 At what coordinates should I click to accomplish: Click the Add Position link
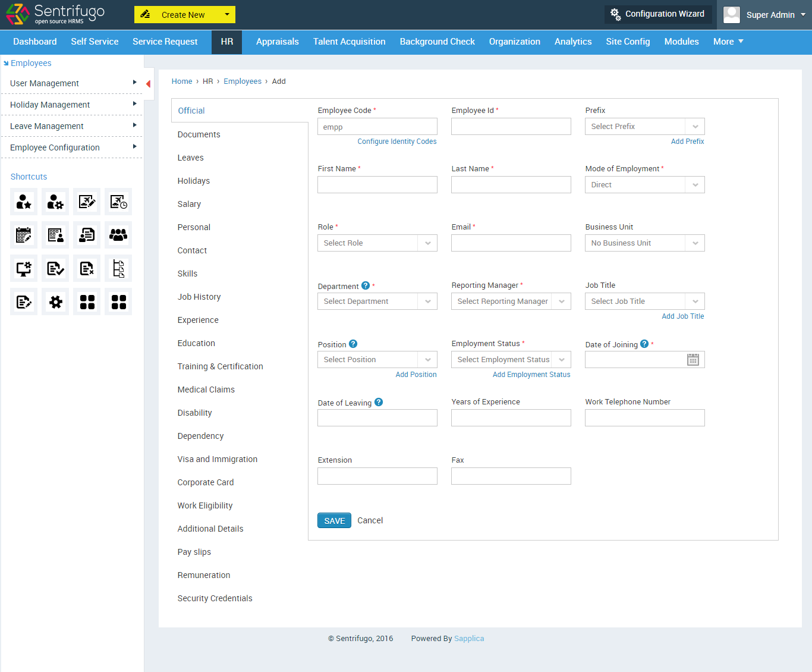tap(416, 375)
